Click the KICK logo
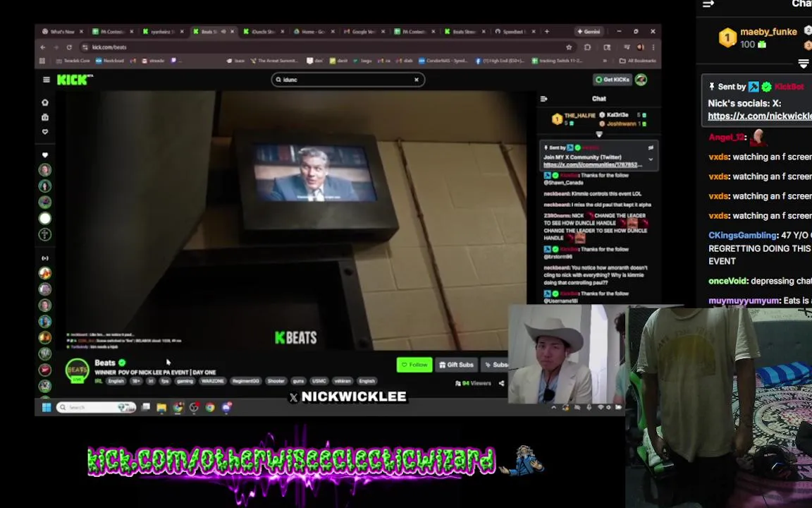The image size is (812, 508). (75, 80)
